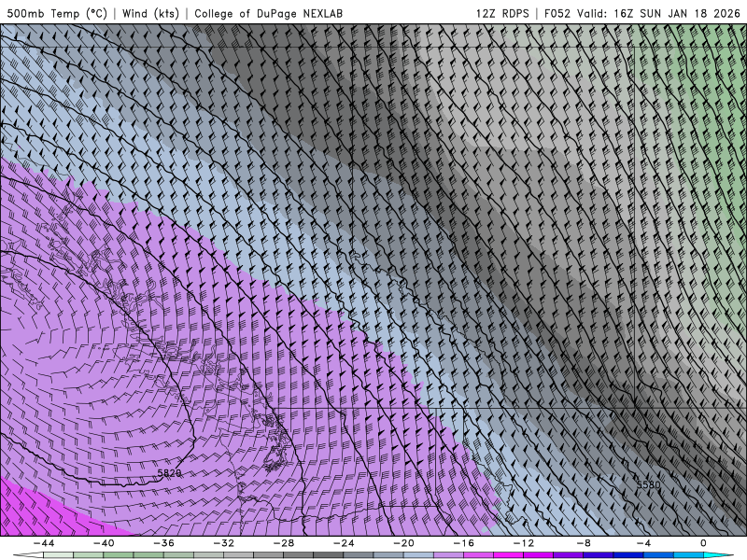Viewport: 747px width, 560px height.
Task: Select the cyan arrow end of colorbar
Action: tap(719, 555)
